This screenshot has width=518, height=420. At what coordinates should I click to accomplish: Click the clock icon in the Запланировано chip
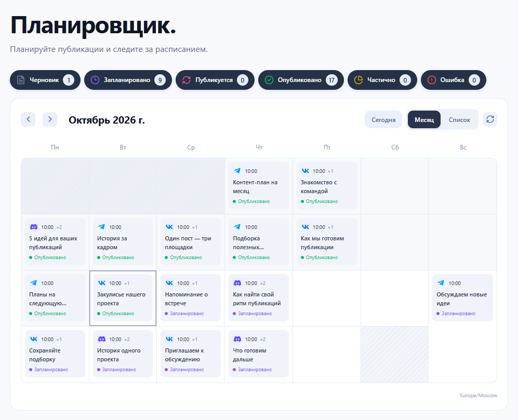(x=95, y=80)
